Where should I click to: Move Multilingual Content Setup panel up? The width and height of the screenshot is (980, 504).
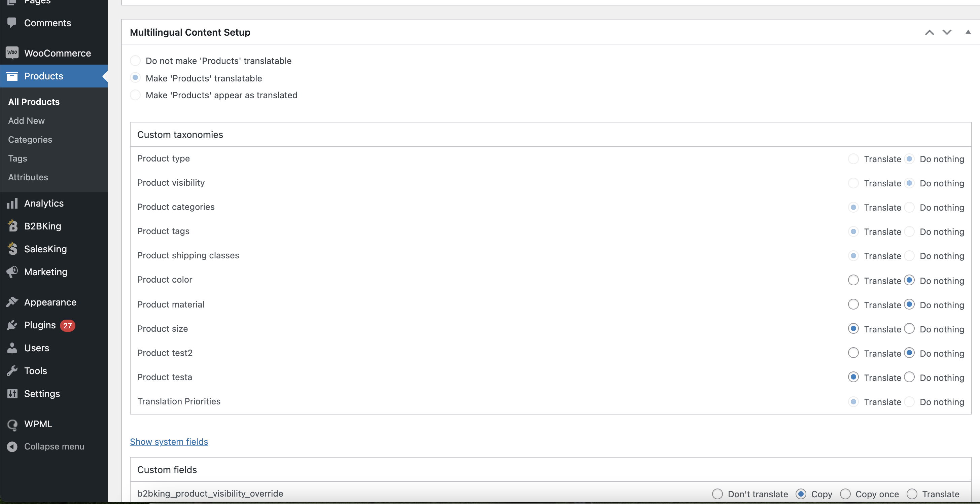930,32
